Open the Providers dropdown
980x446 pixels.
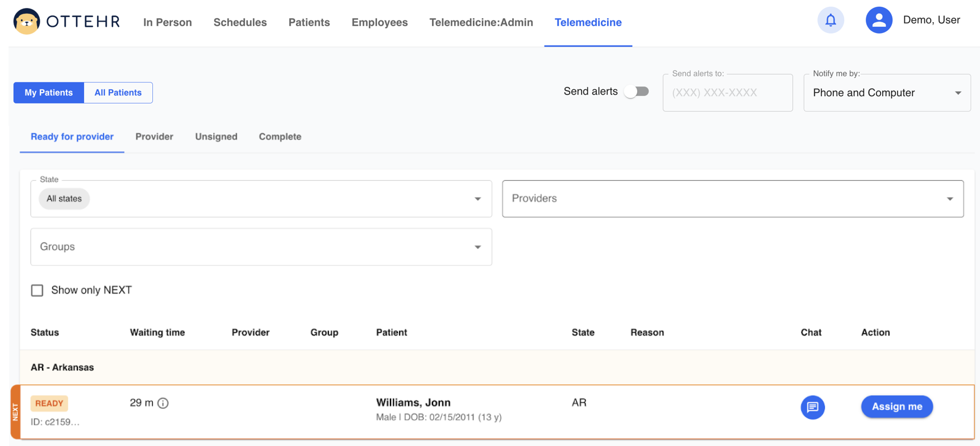[949, 199]
